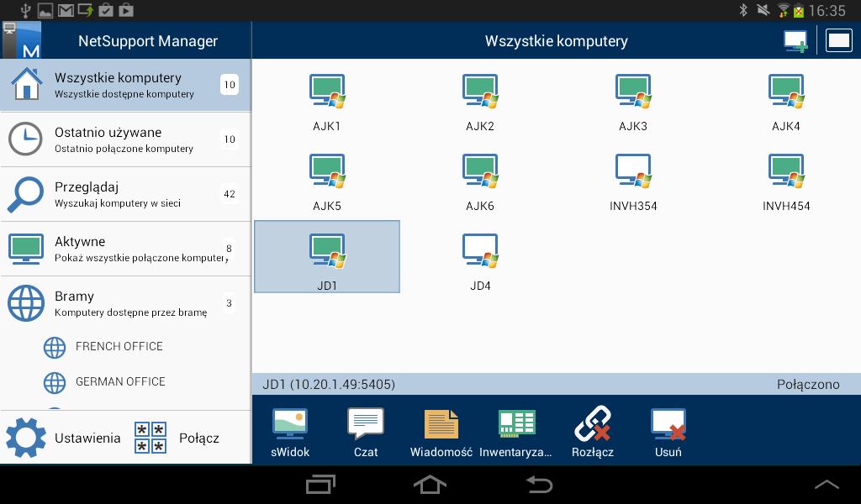Click Usuń to remove computer
861x504 pixels.
(668, 433)
